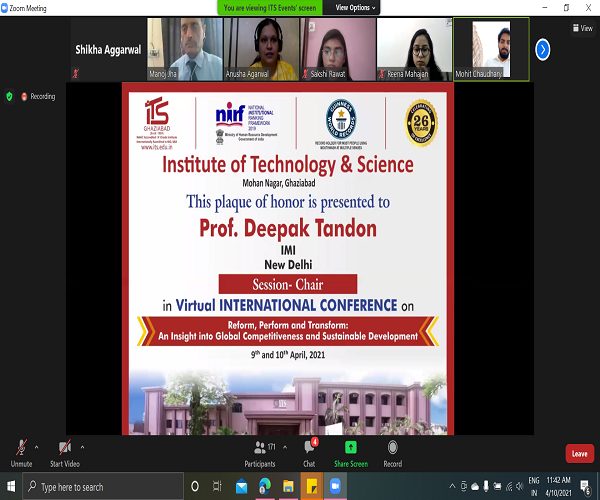Leave the meeting
Image resolution: width=600 pixels, height=500 pixels.
(579, 454)
